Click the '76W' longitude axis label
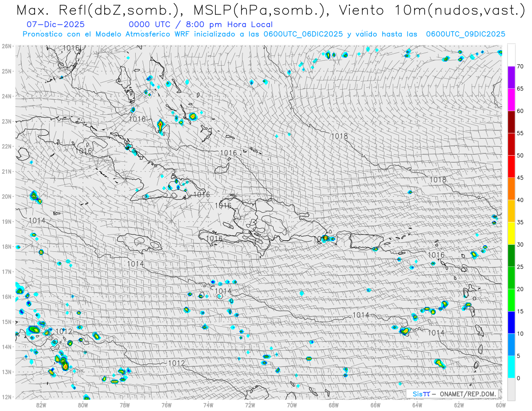532x411 pixels. [x=166, y=405]
